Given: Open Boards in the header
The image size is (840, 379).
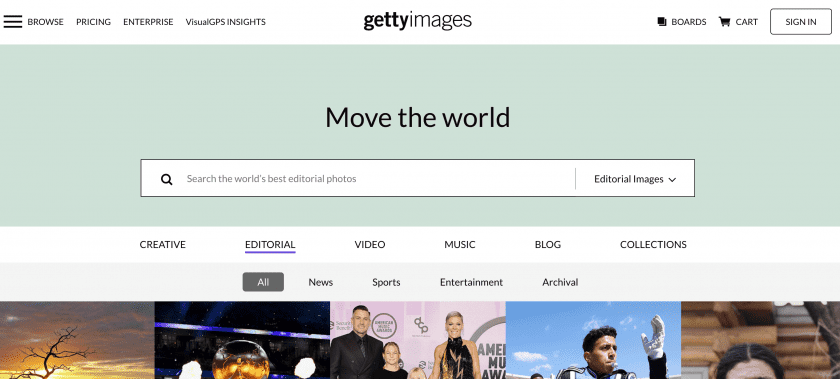Looking at the screenshot, I should [x=688, y=22].
